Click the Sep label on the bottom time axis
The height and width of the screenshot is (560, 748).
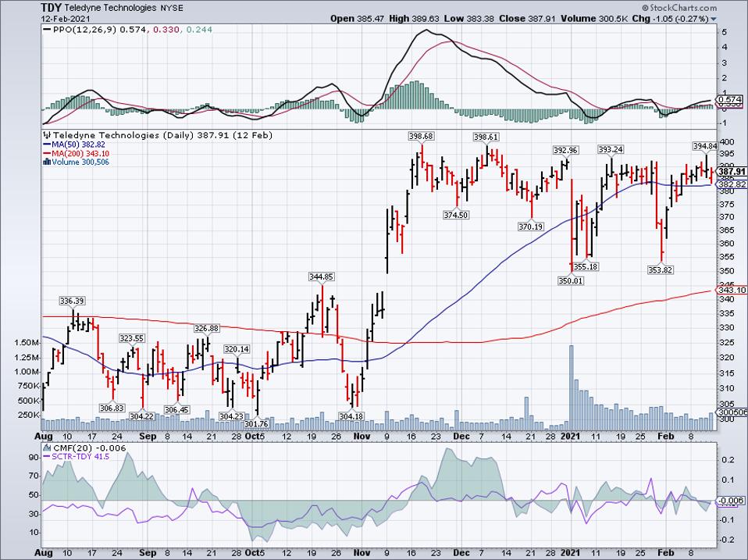pos(148,553)
